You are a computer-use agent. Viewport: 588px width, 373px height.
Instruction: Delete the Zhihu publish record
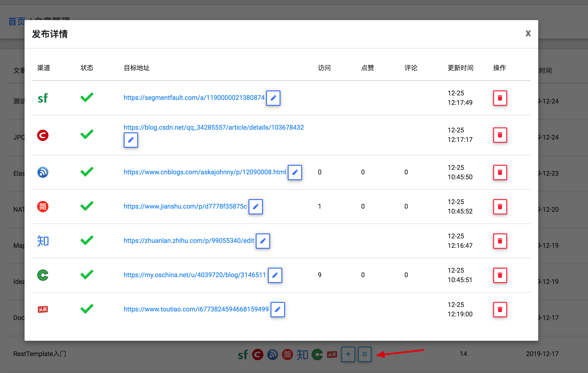500,241
